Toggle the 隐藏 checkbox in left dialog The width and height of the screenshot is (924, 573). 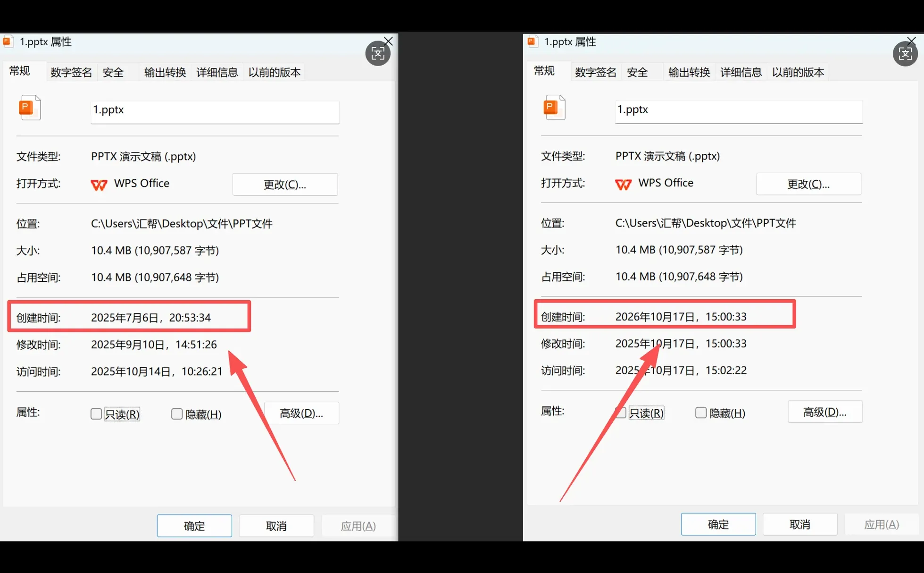(176, 413)
